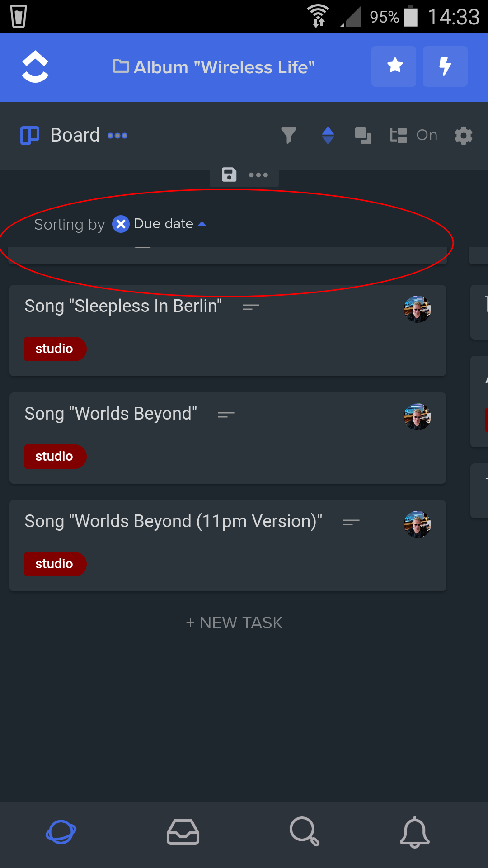Open the ClickUp logo menu
Image resolution: width=488 pixels, height=868 pixels.
35,67
